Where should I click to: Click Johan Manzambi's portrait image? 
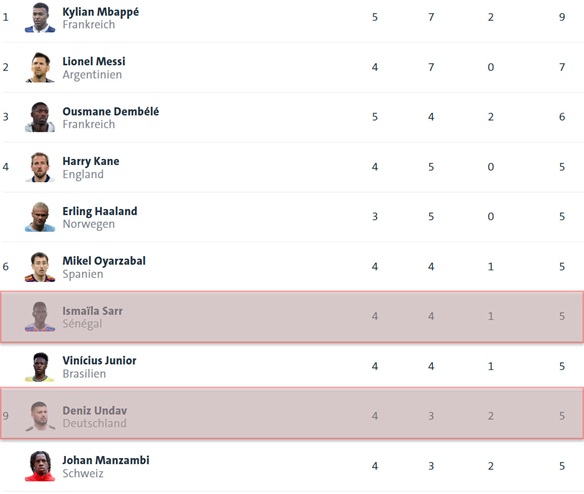click(40, 466)
